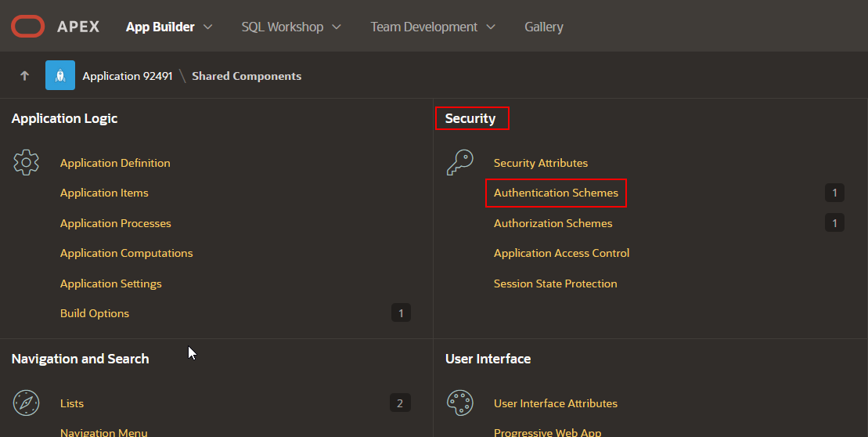Click the Navigation and Search heading
Viewport: 868px width, 437px height.
(81, 359)
